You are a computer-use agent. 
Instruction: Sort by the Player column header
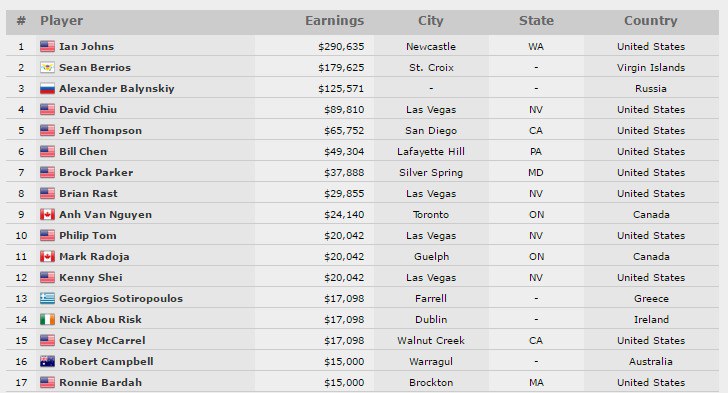pyautogui.click(x=61, y=21)
